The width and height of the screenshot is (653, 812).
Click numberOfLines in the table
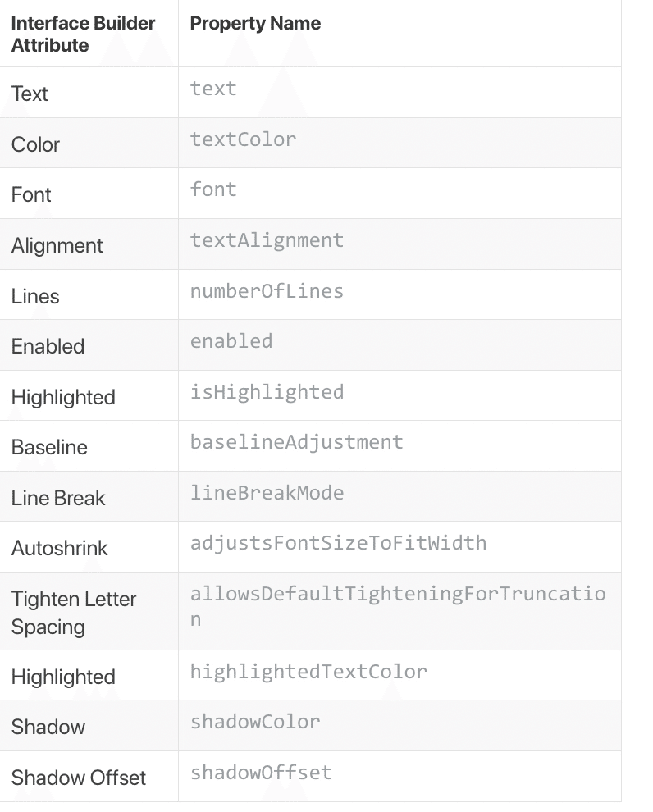pyautogui.click(x=267, y=290)
